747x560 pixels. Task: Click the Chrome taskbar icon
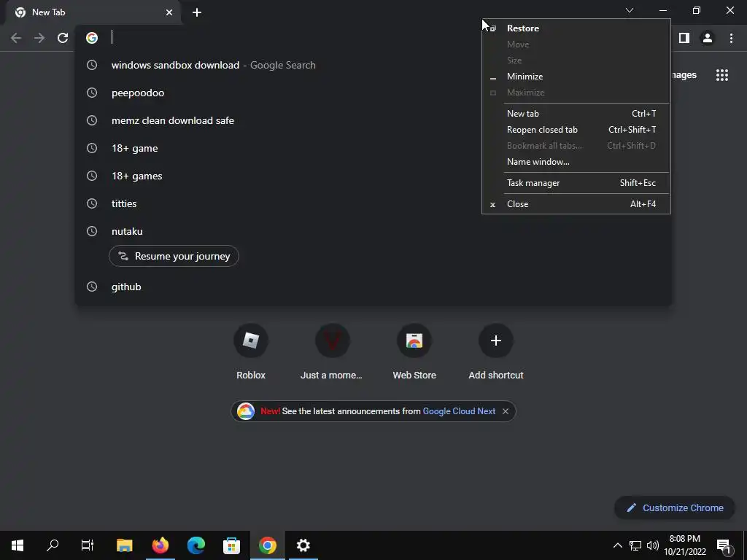pyautogui.click(x=267, y=545)
